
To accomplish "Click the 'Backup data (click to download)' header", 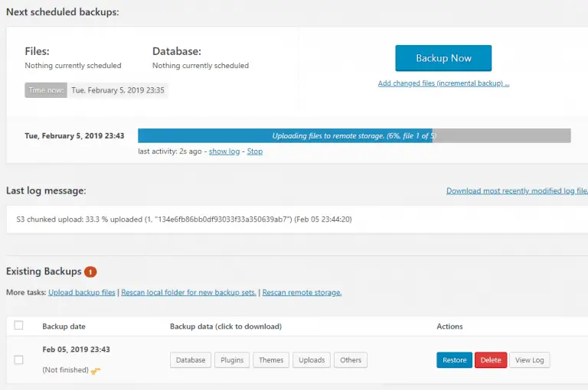I will pos(226,327).
